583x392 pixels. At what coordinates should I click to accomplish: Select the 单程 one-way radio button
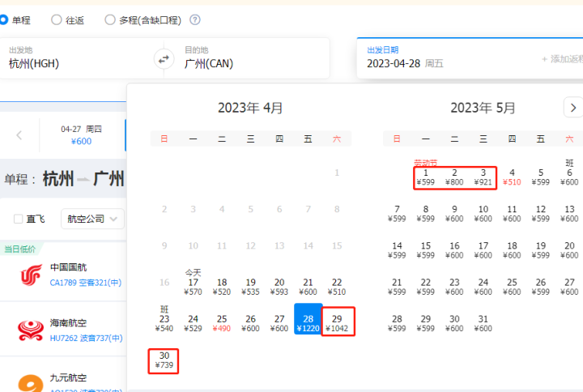click(5, 20)
